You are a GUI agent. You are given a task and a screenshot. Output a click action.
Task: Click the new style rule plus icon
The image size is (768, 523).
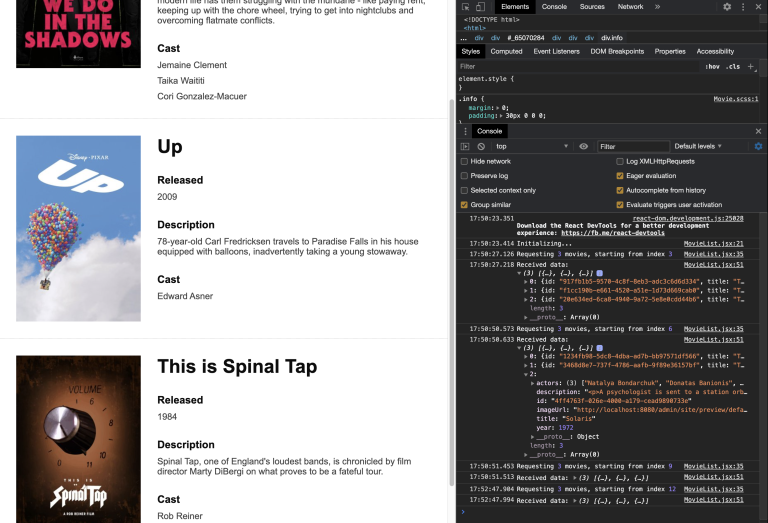[751, 66]
